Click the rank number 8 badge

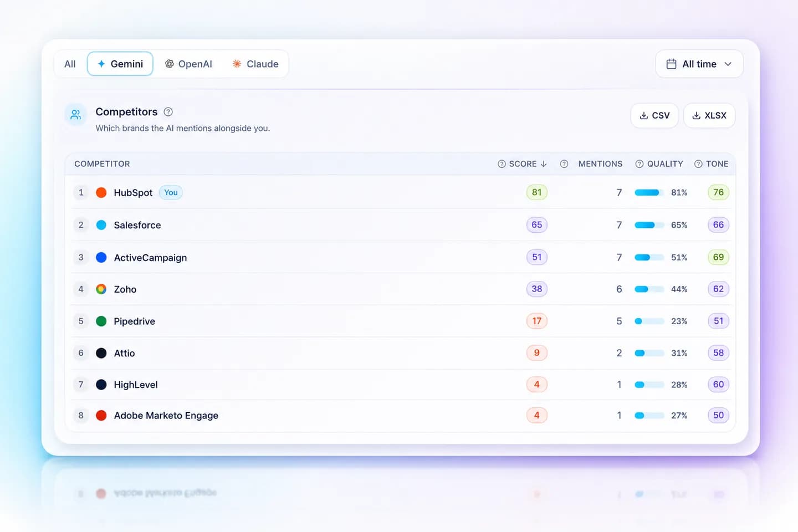coord(81,415)
